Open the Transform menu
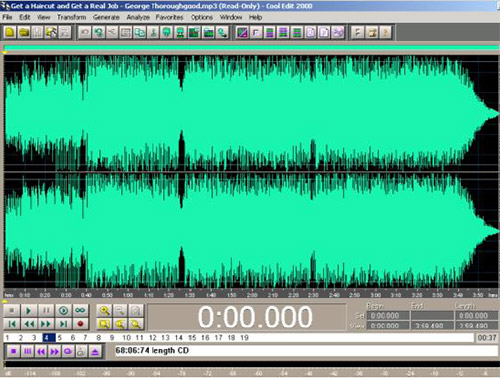500x380 pixels. pyautogui.click(x=71, y=17)
